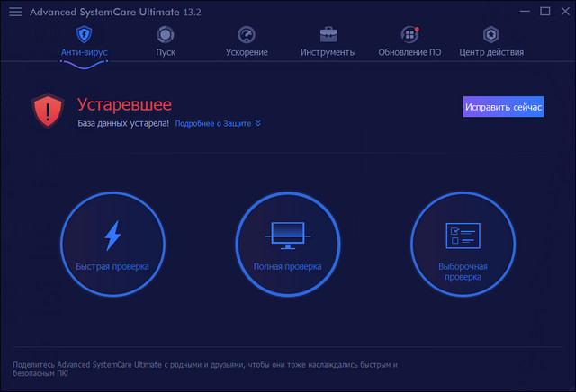
Task: Open the Подробнее о Защите link
Action: tap(212, 123)
